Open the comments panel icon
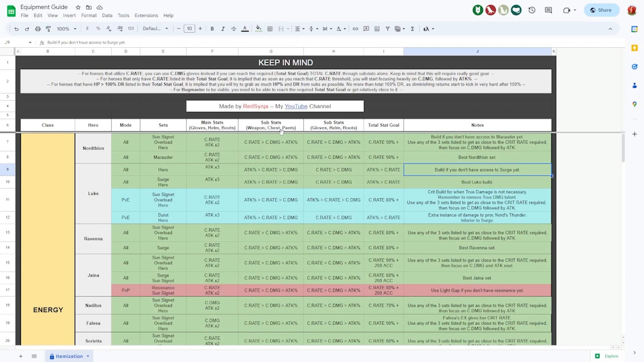 click(x=548, y=10)
